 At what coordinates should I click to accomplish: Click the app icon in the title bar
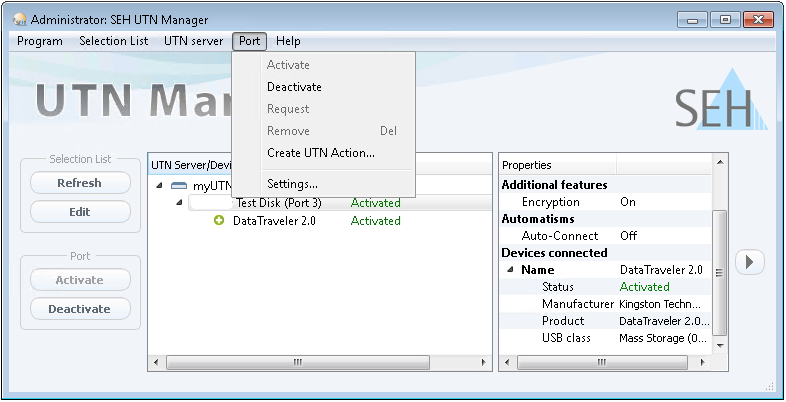tap(18, 20)
